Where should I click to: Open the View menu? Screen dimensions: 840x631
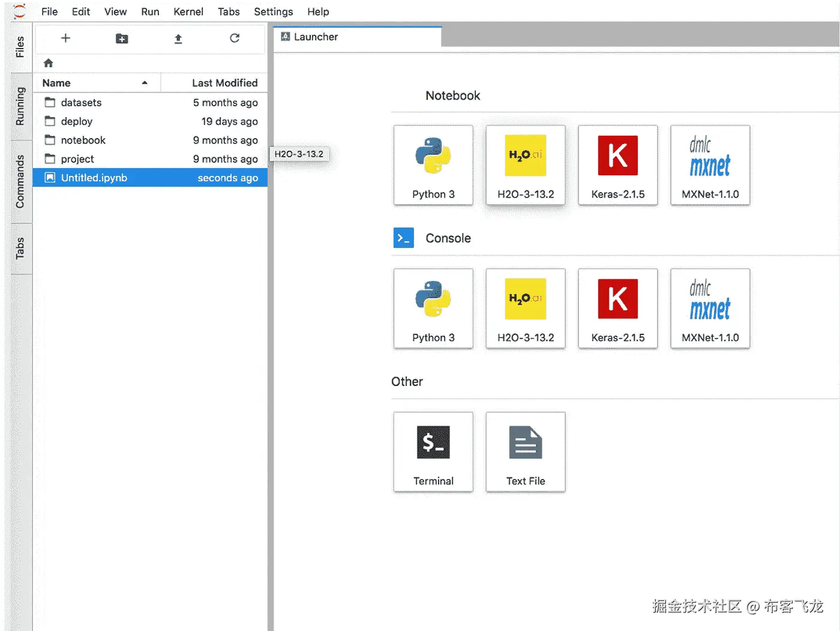click(115, 11)
